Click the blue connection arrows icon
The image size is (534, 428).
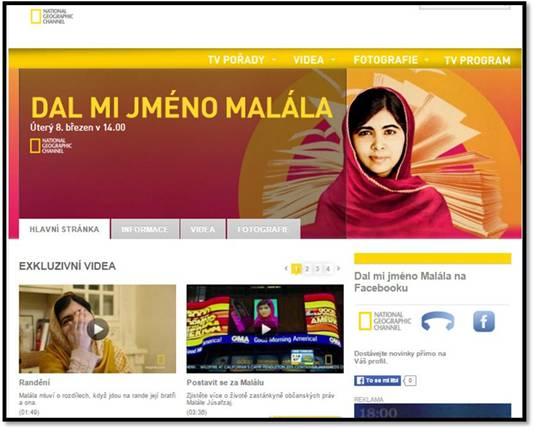(x=438, y=321)
